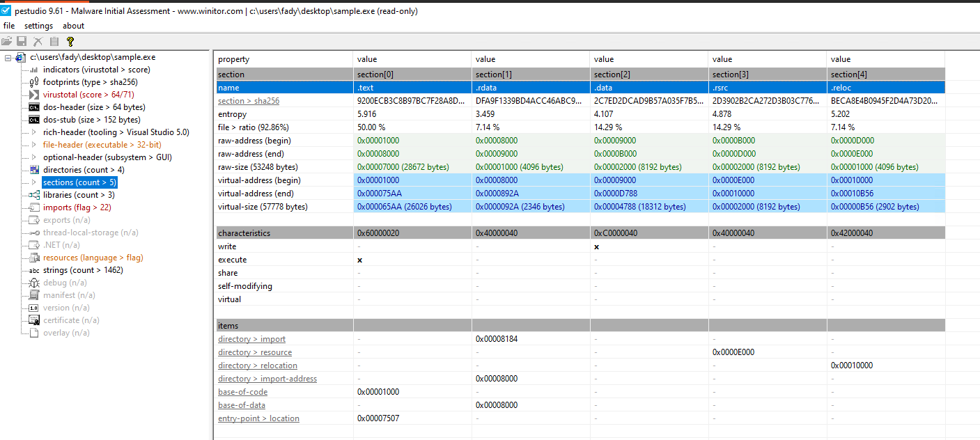The image size is (980, 440).
Task: Click the libraries connector icon
Action: coord(33,195)
